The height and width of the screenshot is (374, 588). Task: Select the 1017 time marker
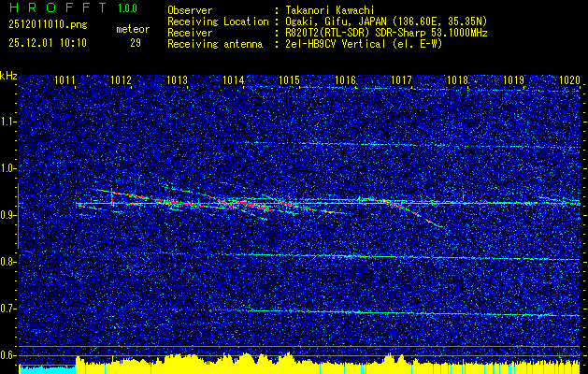(402, 81)
